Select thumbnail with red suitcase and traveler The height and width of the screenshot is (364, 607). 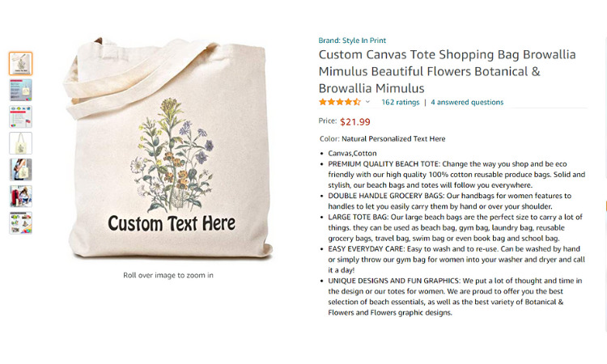tap(21, 196)
